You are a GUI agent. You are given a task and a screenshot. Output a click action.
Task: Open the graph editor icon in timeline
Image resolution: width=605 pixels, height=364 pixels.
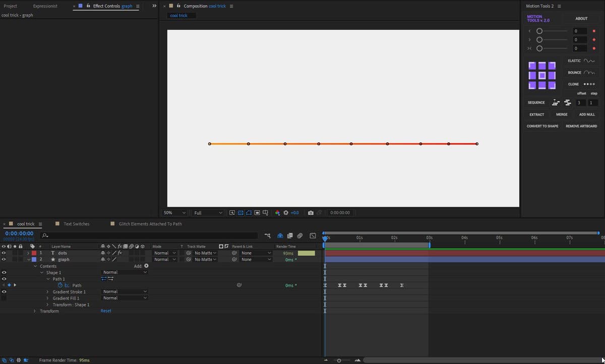[313, 235]
